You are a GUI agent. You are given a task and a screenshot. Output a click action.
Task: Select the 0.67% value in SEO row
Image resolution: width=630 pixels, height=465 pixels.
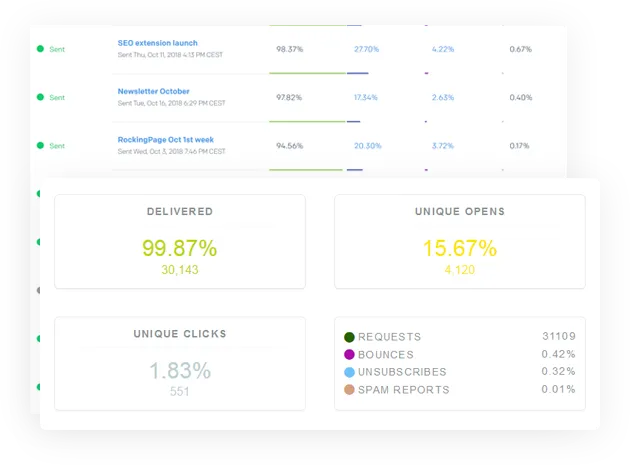point(521,49)
